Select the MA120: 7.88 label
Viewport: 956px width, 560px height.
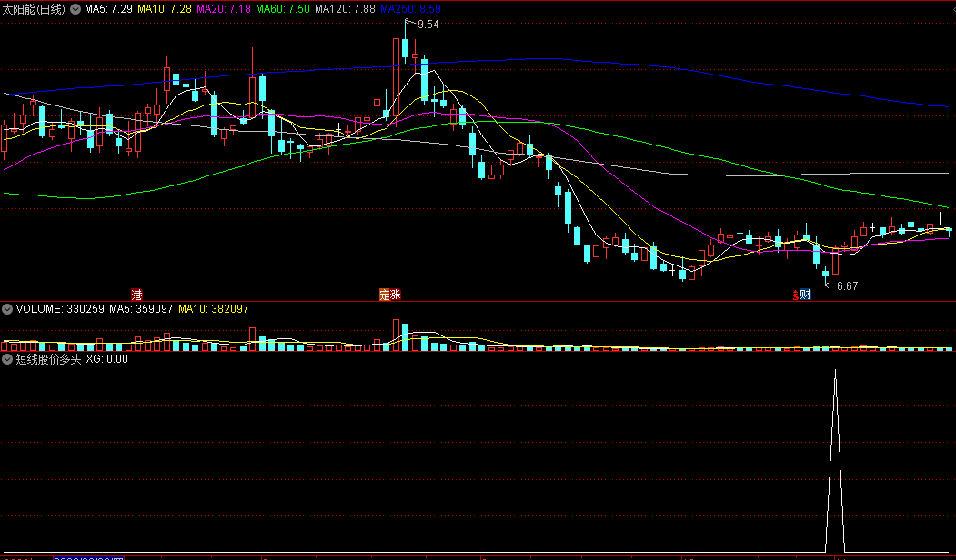point(345,9)
